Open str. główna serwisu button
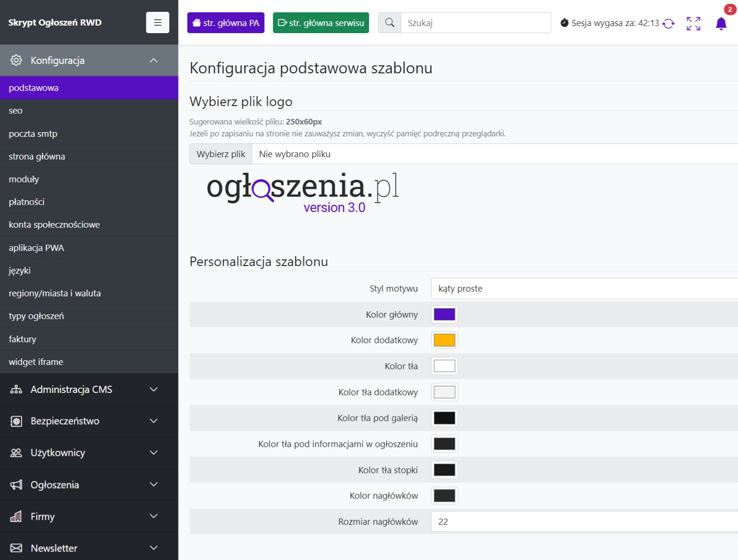The image size is (738, 560). (320, 23)
